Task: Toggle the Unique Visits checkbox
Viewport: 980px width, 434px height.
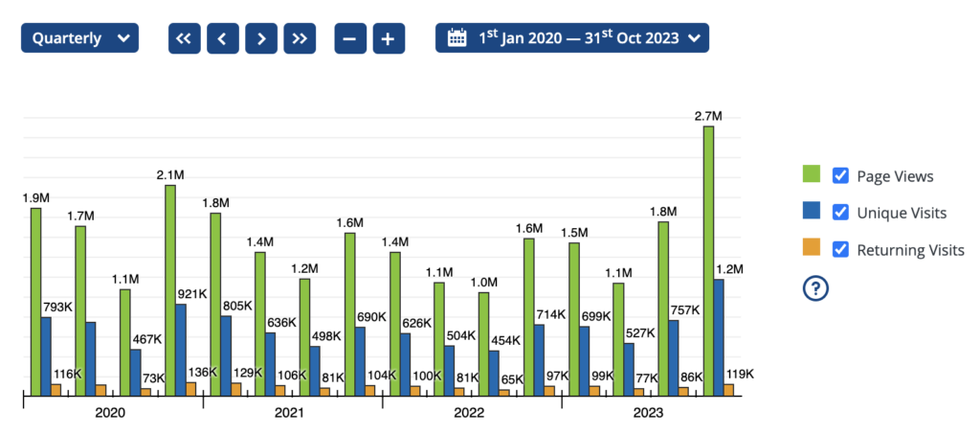Action: (x=840, y=212)
